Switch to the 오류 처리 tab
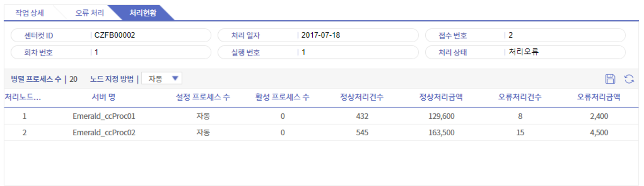The height and width of the screenshot is (186, 644). point(90,13)
